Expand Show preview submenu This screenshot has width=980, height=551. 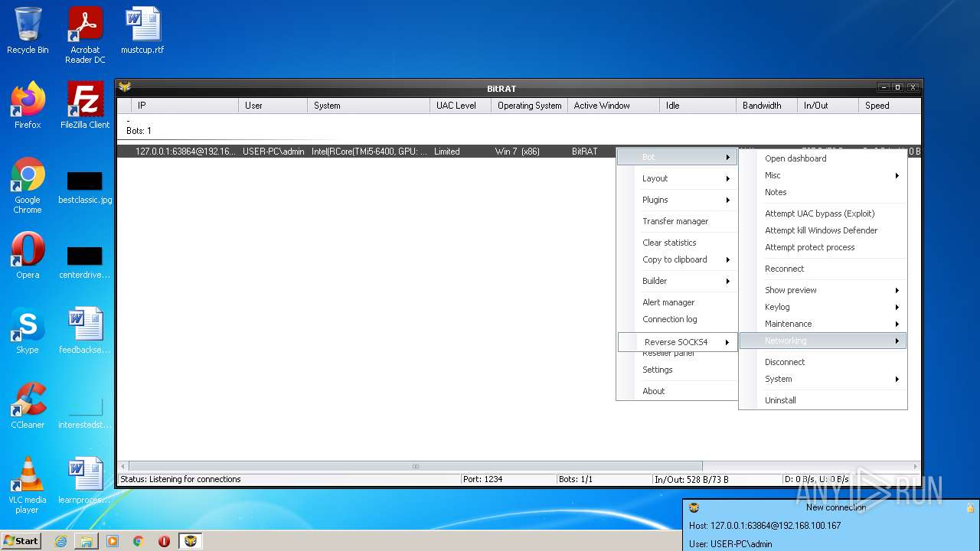(822, 290)
